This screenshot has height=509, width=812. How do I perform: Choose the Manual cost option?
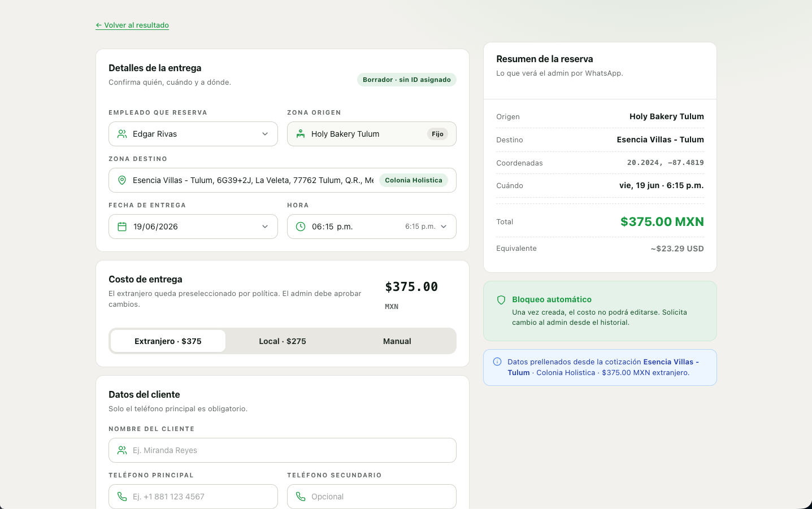point(397,341)
